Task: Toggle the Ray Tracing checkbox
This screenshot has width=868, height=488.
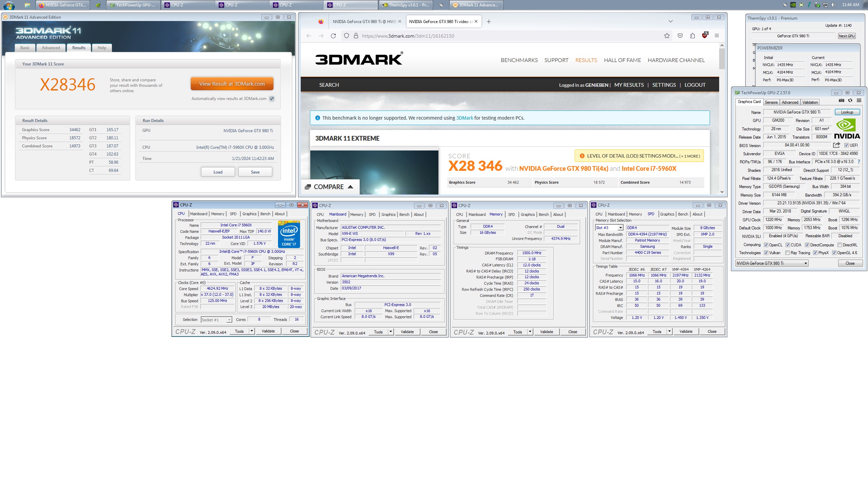Action: (787, 253)
